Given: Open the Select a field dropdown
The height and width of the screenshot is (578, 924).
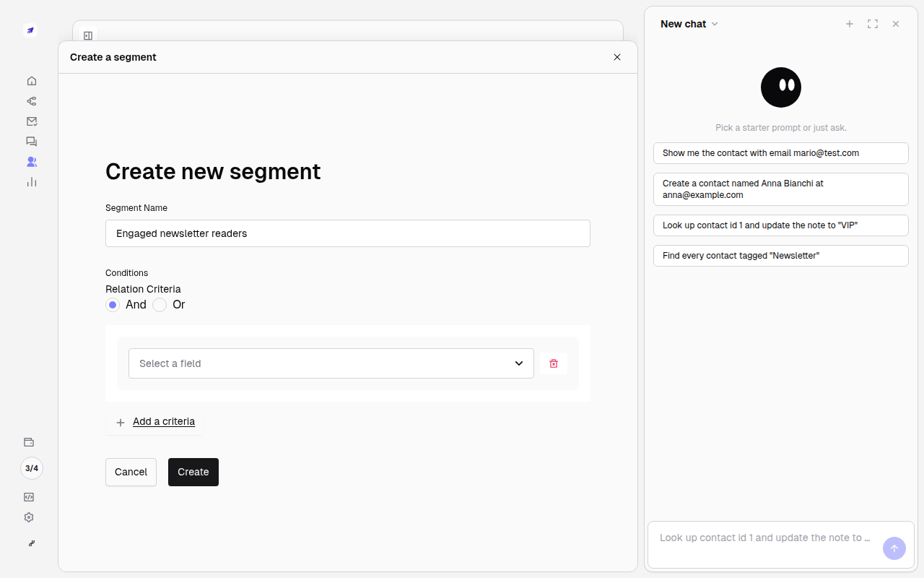Looking at the screenshot, I should click(331, 363).
